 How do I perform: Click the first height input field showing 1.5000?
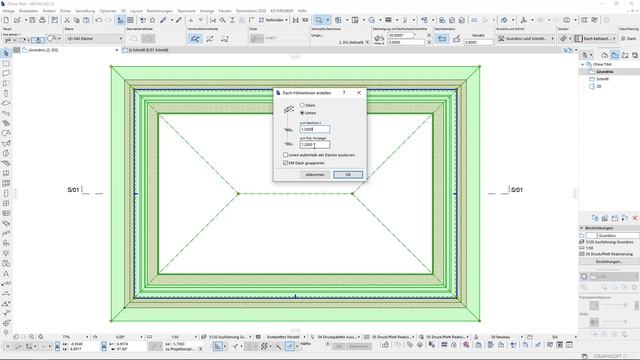tap(315, 129)
